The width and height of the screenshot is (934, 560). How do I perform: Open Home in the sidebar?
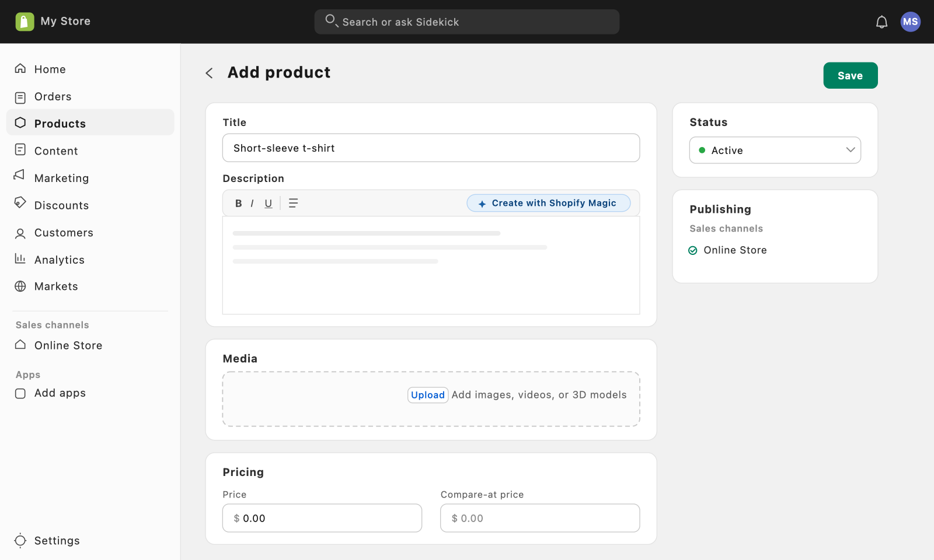pyautogui.click(x=90, y=69)
